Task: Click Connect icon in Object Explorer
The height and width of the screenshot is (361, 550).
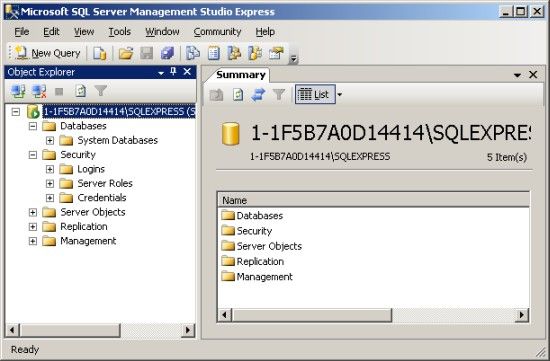Action: pyautogui.click(x=18, y=91)
